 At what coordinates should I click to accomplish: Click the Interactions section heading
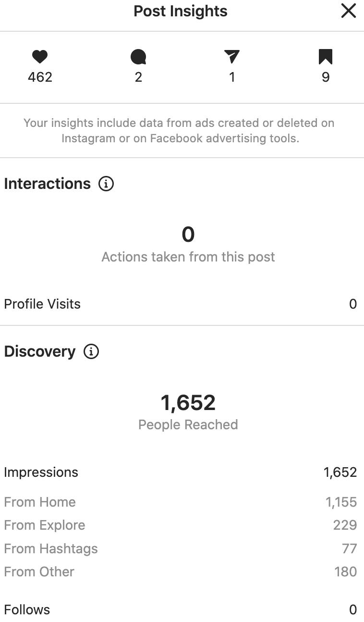point(47,184)
